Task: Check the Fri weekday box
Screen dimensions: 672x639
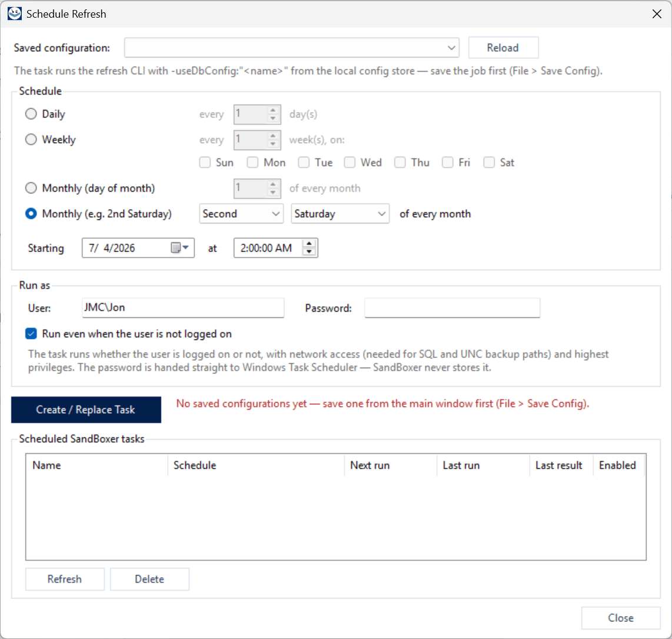Action: click(447, 162)
